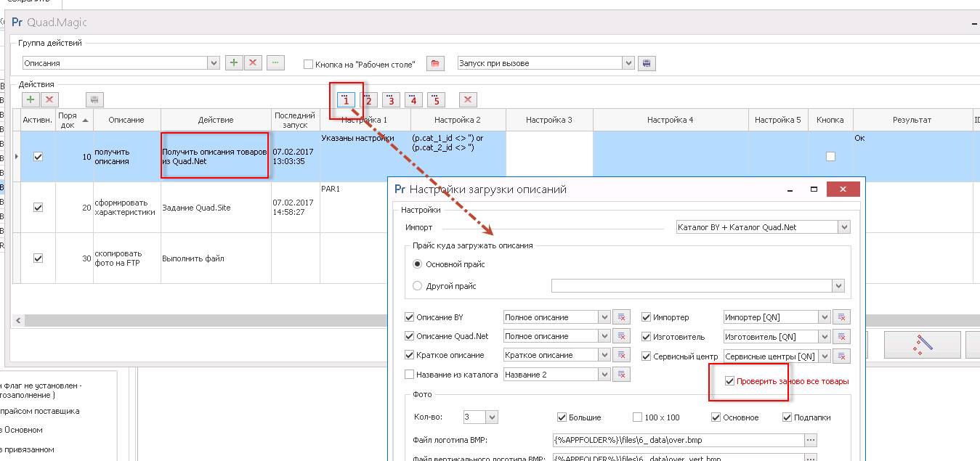
Task: Uncheck the Импортер checkbox
Action: (x=647, y=317)
